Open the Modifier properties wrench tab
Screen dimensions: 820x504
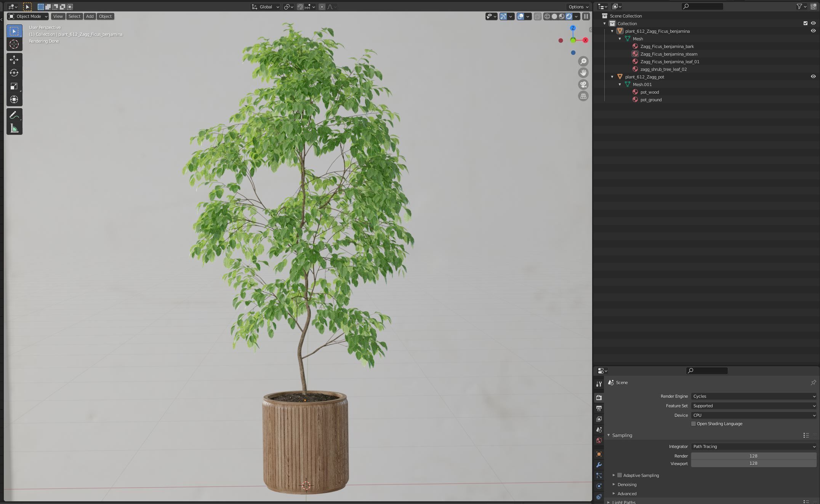click(599, 465)
